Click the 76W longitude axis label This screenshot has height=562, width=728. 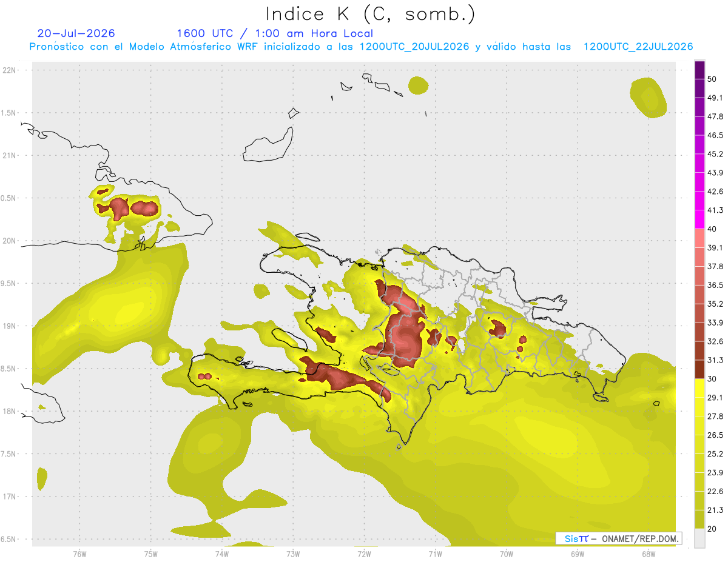point(79,554)
